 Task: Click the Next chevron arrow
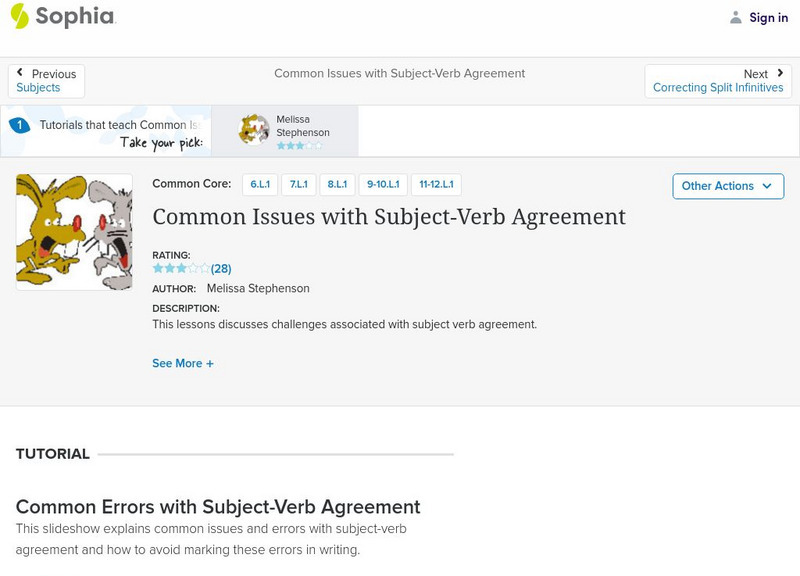(778, 73)
